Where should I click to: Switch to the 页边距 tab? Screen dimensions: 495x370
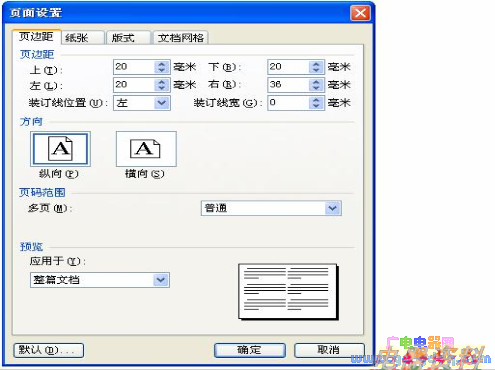(36, 37)
